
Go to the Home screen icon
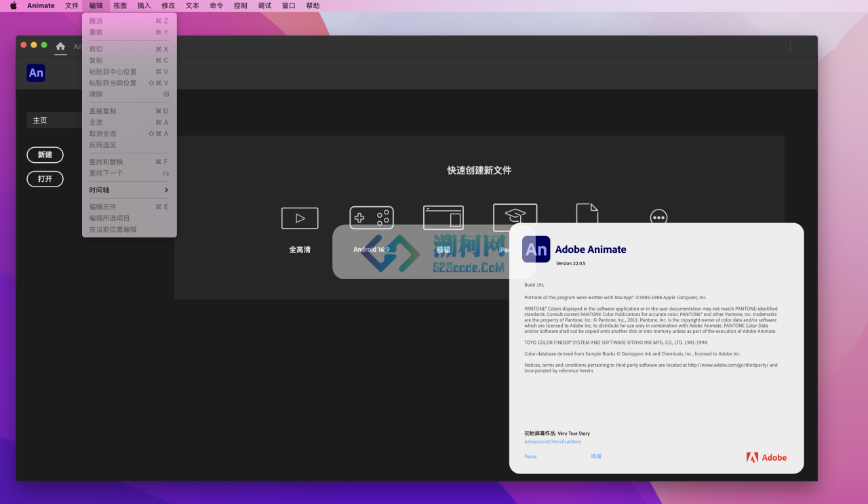pyautogui.click(x=60, y=46)
